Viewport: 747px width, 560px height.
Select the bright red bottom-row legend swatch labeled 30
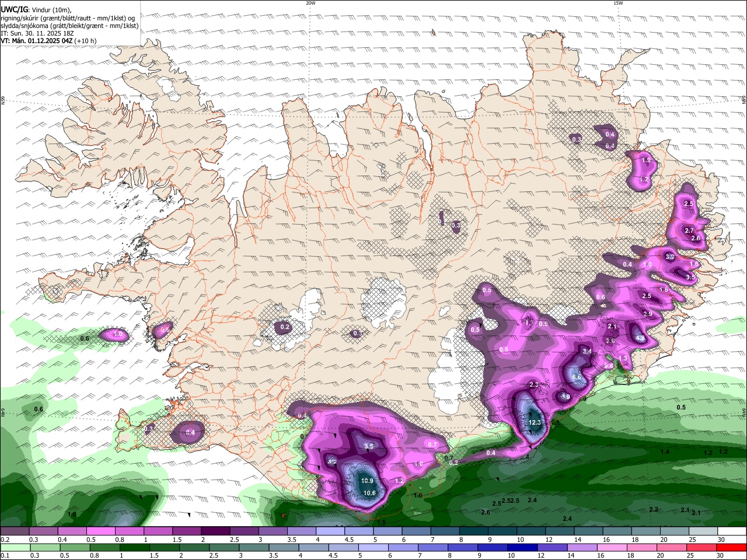732,547
